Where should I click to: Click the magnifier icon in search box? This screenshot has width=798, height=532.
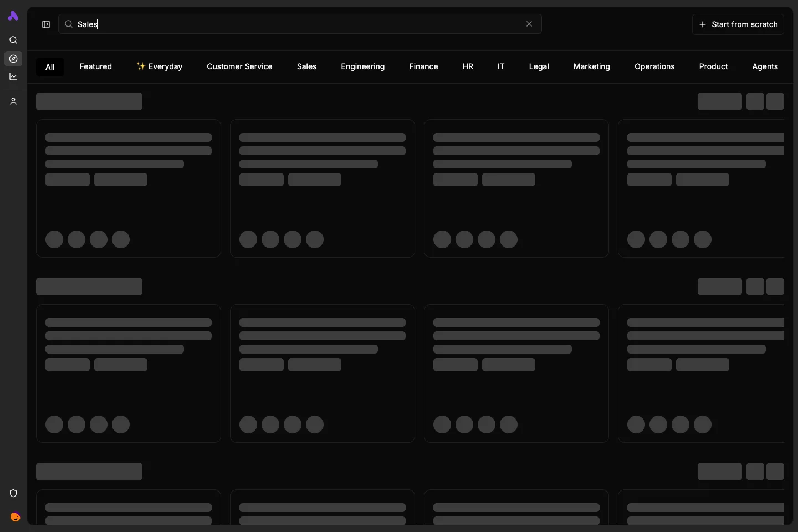point(69,24)
